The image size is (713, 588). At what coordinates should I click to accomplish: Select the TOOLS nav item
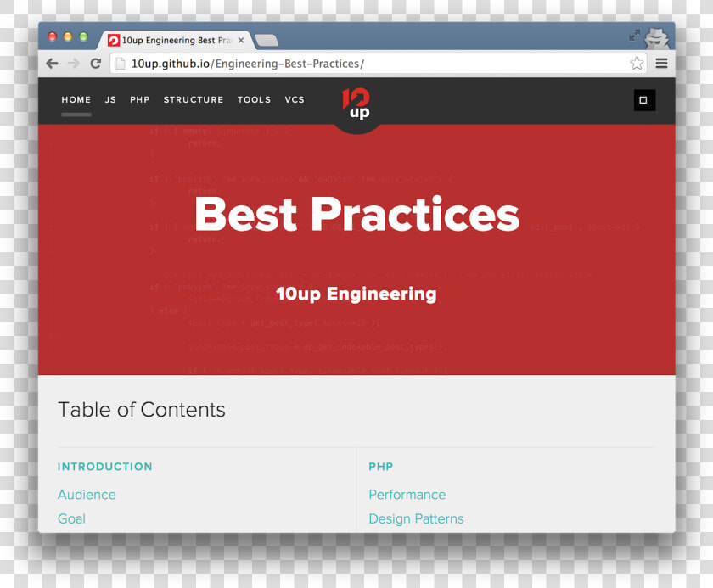pyautogui.click(x=254, y=99)
